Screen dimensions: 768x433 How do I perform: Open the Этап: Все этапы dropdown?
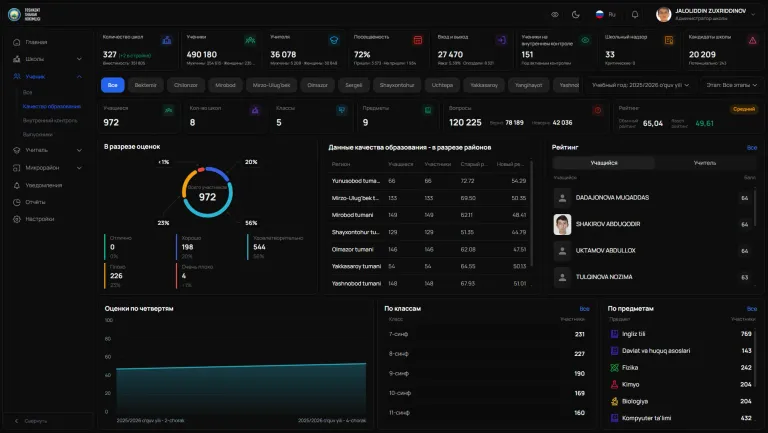[732, 85]
